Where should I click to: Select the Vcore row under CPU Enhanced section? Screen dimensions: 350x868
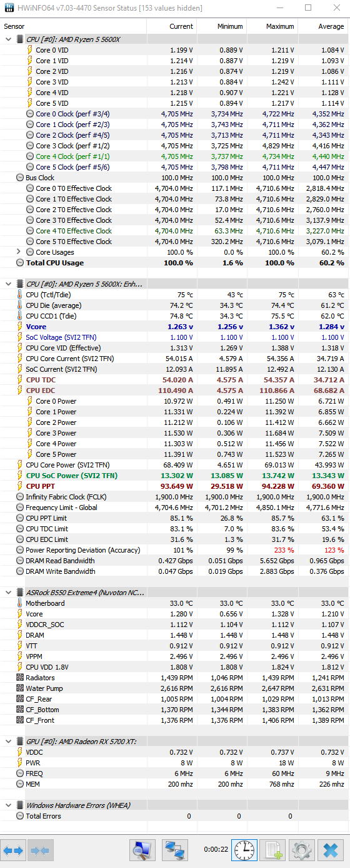point(174,326)
